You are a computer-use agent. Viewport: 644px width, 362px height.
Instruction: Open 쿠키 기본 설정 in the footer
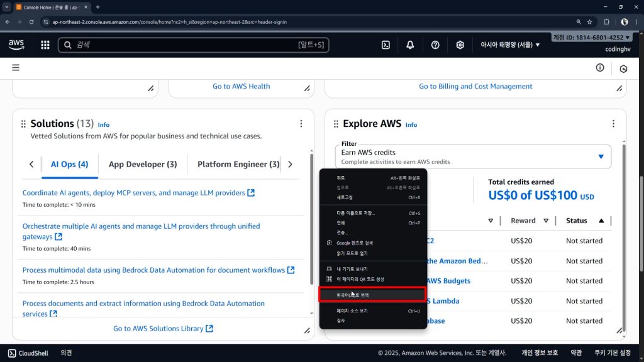coord(613,353)
